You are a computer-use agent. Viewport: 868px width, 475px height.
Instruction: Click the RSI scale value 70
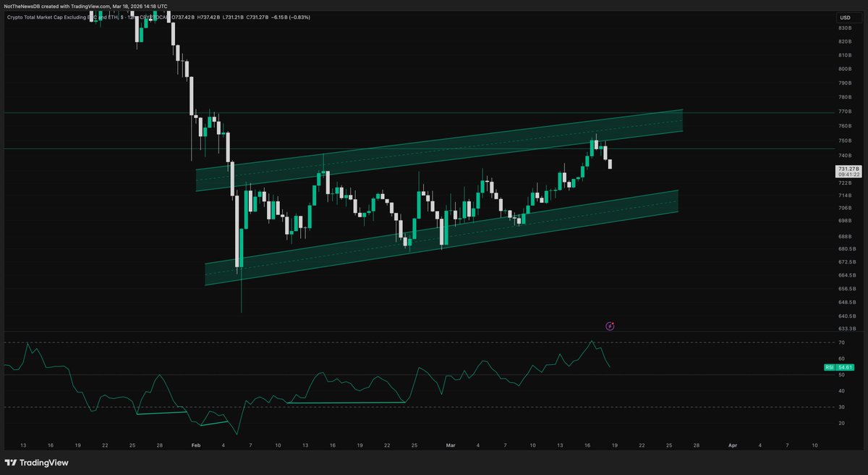tap(841, 343)
